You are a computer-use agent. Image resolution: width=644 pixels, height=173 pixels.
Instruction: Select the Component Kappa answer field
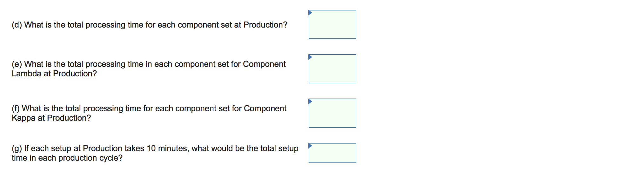332,113
